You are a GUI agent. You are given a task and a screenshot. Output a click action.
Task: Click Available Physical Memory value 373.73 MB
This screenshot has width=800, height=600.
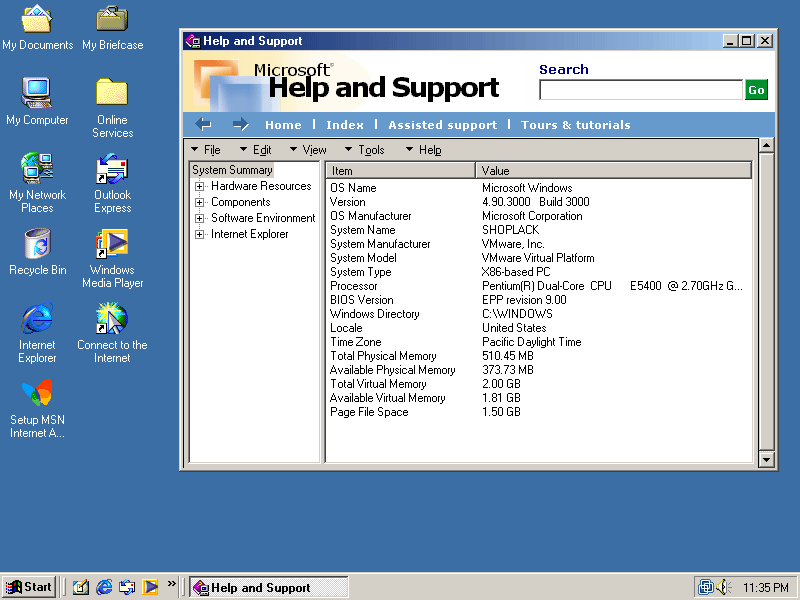(508, 369)
